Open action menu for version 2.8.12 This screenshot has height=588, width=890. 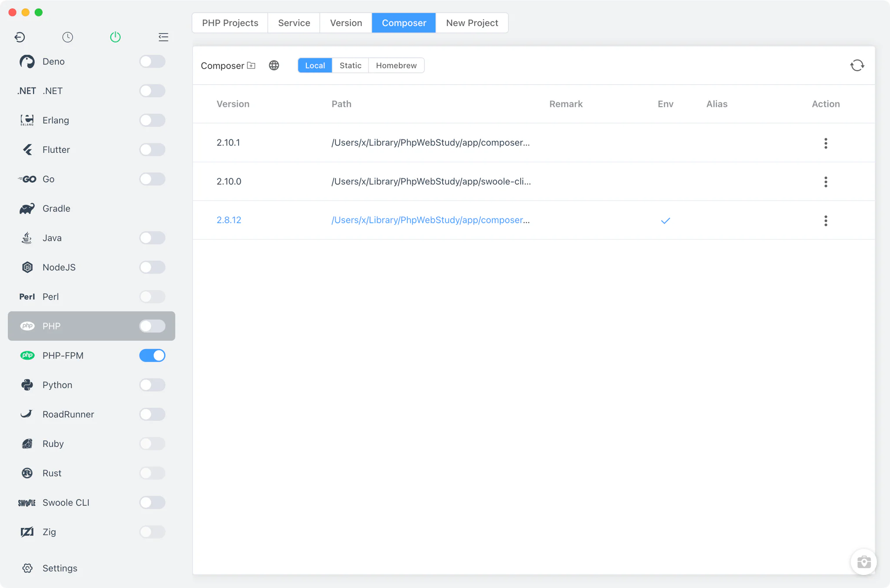(x=826, y=221)
